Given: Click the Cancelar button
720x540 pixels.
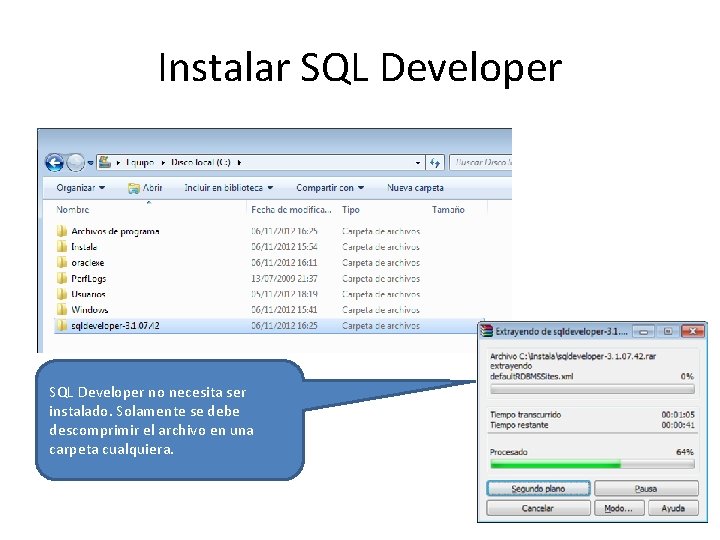Looking at the screenshot, I should [x=538, y=508].
